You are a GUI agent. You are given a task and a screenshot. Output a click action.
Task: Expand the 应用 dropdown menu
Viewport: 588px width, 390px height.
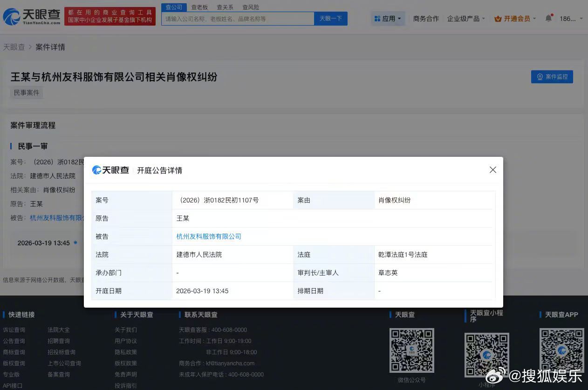pos(388,19)
